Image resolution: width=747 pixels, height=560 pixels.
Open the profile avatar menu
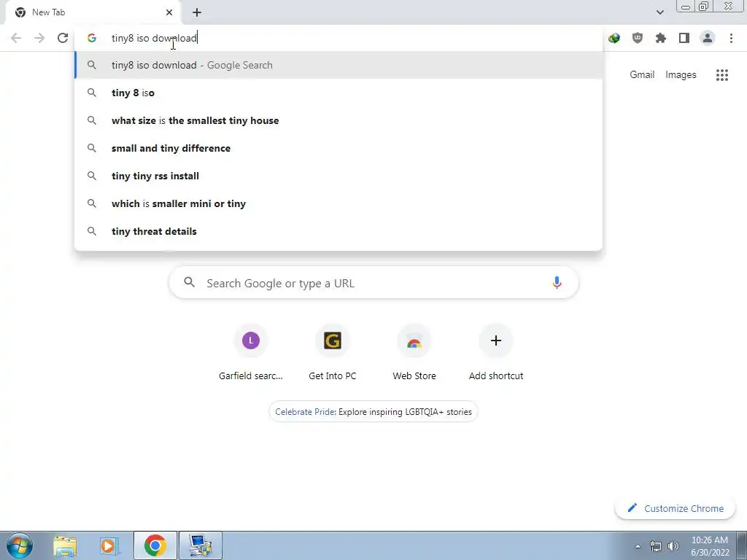point(708,38)
